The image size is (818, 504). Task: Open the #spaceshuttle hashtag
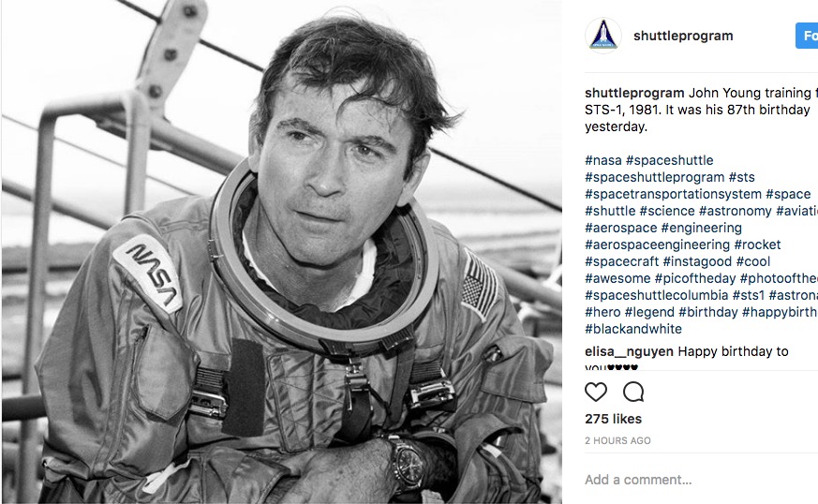(669, 160)
